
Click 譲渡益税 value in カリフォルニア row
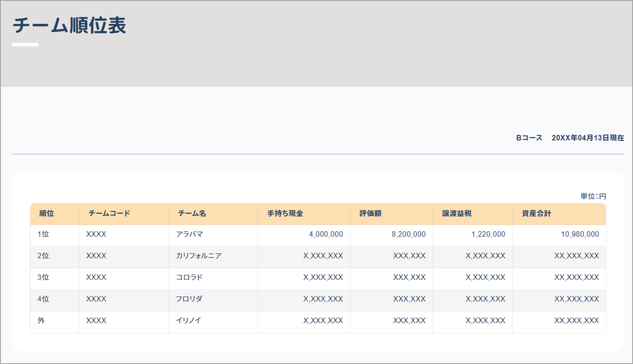coord(485,256)
